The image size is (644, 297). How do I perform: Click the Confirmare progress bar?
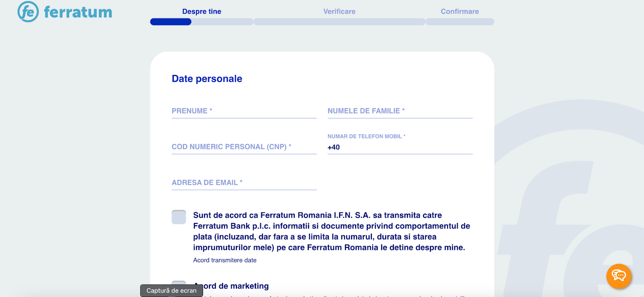tap(460, 22)
